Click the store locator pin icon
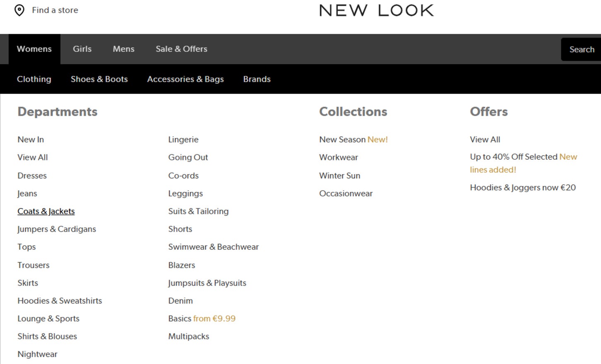The image size is (601, 364). (19, 10)
